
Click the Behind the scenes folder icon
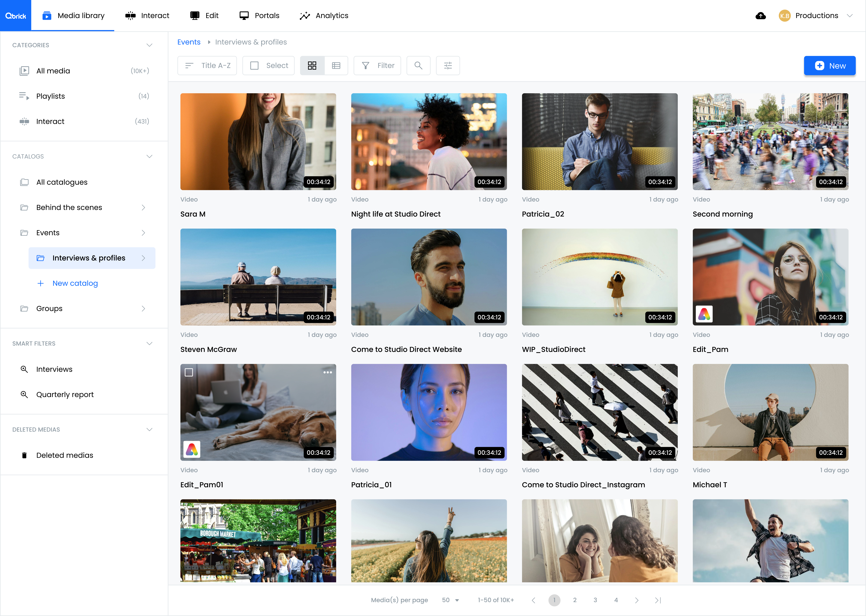tap(24, 207)
